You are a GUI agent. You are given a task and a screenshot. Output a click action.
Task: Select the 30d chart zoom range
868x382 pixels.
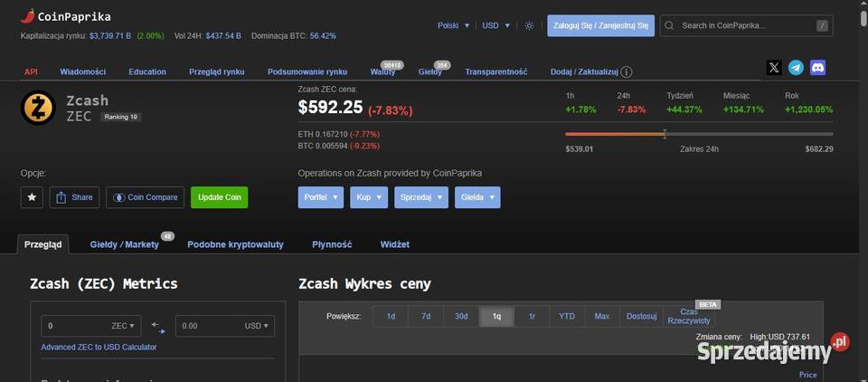[x=461, y=316]
